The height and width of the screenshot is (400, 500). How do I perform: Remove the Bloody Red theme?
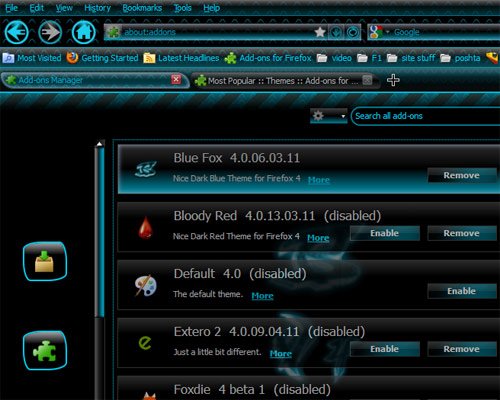pos(461,233)
